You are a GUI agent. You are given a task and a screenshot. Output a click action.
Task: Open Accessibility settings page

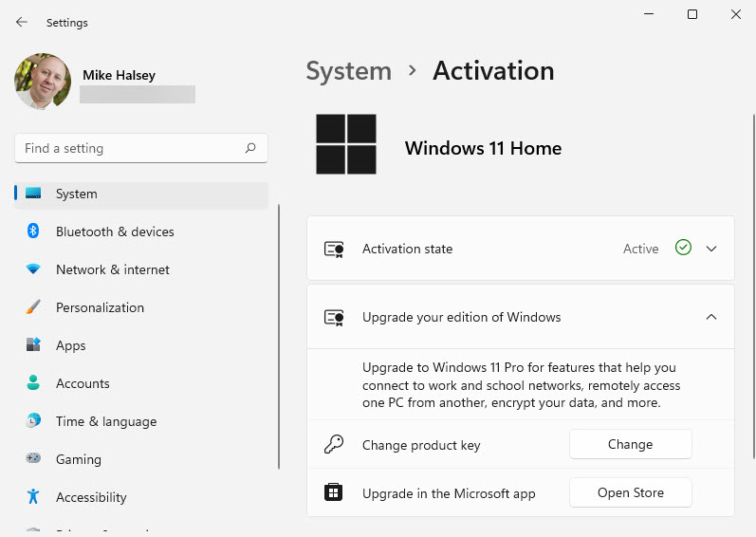[x=91, y=497]
